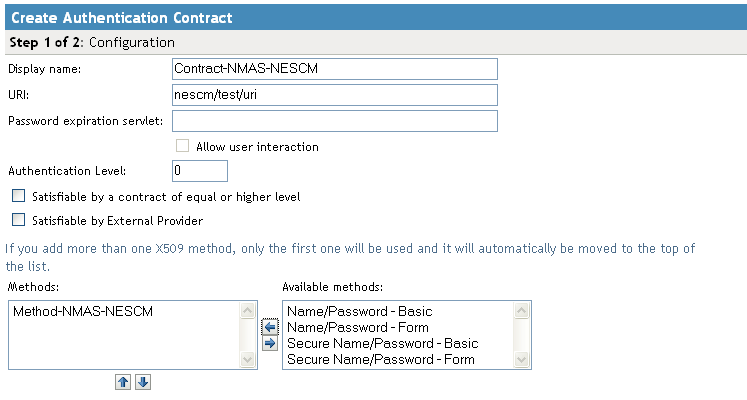Check Satisfiable by External Provider

coord(17,220)
